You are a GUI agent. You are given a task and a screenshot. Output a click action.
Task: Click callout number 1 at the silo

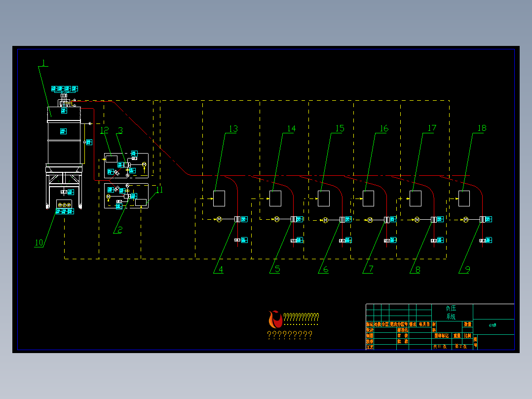(43, 63)
